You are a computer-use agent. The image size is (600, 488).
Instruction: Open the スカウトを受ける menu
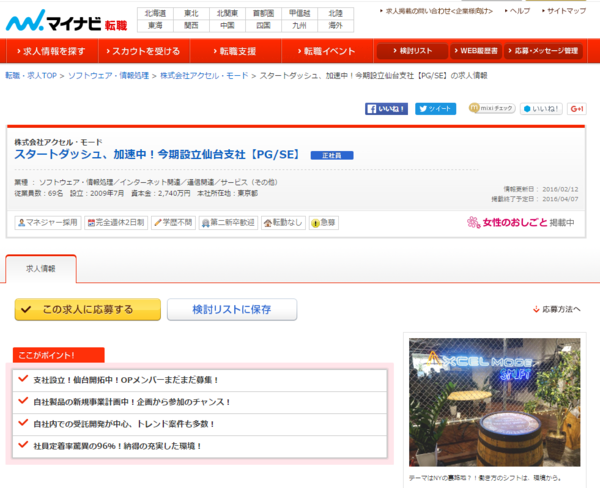[x=143, y=51]
